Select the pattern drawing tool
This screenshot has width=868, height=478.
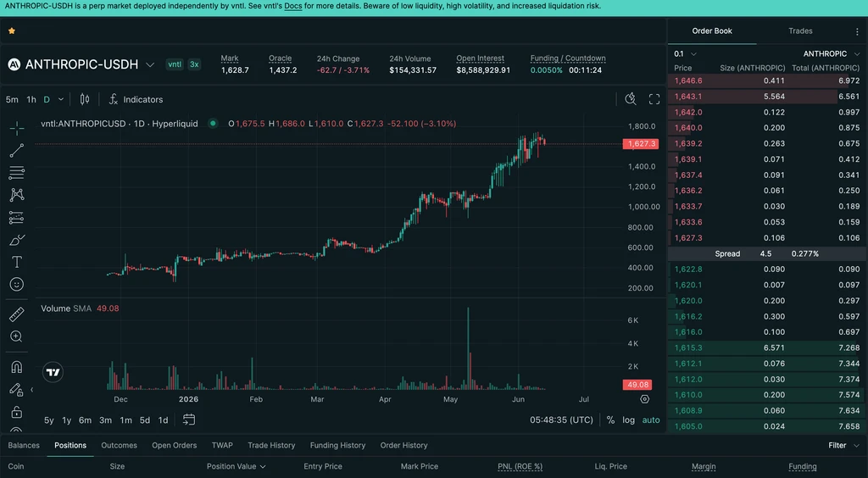pos(17,195)
